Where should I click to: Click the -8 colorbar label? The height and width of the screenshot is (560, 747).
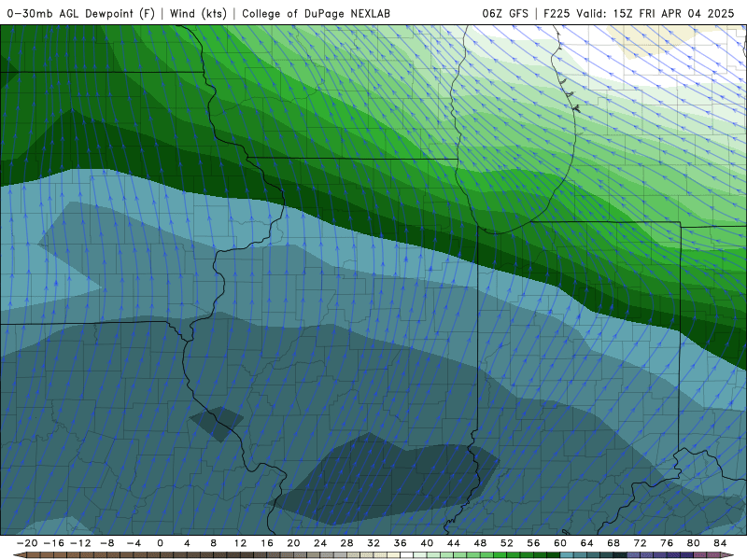tap(106, 543)
